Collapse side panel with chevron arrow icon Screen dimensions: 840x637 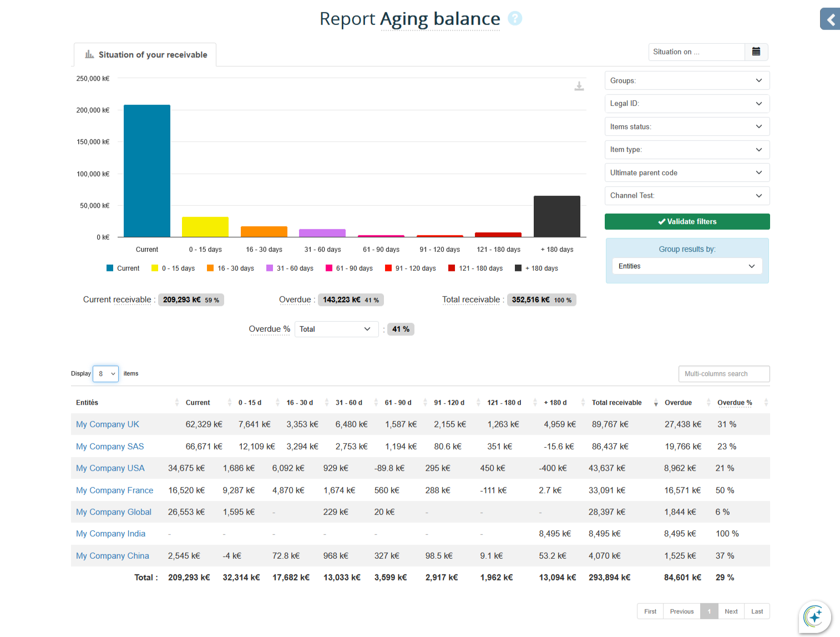point(830,19)
